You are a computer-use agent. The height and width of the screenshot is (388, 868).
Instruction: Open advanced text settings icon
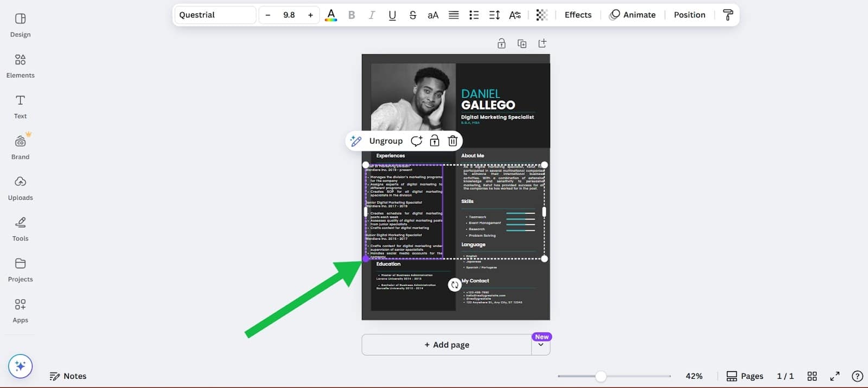point(515,15)
